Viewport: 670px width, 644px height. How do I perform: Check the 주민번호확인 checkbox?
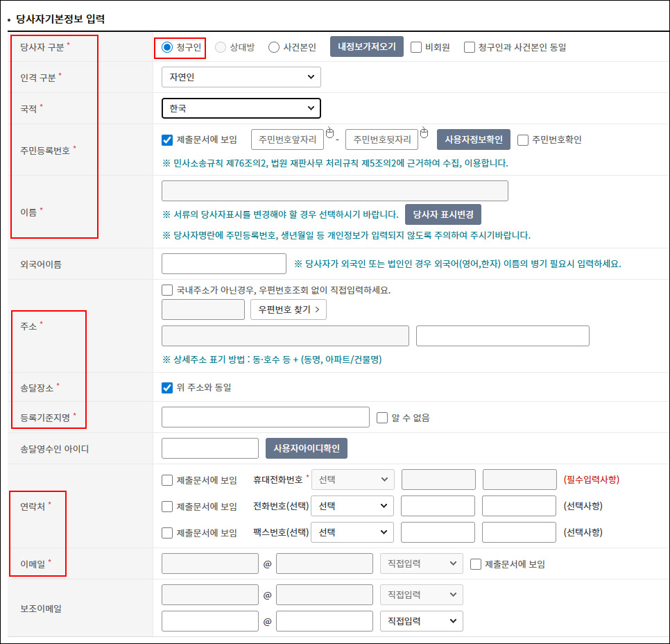pos(522,139)
